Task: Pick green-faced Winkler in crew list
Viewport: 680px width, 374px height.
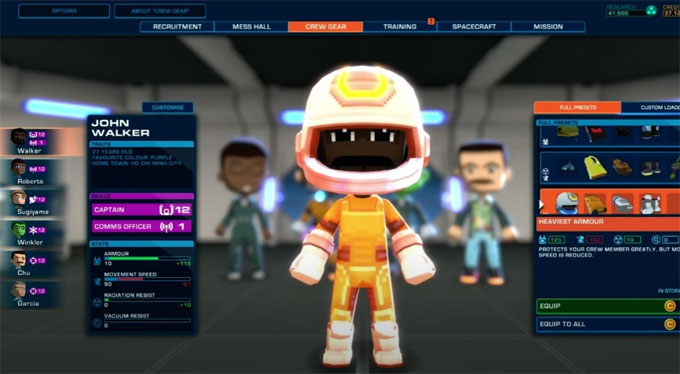Action: (x=19, y=229)
